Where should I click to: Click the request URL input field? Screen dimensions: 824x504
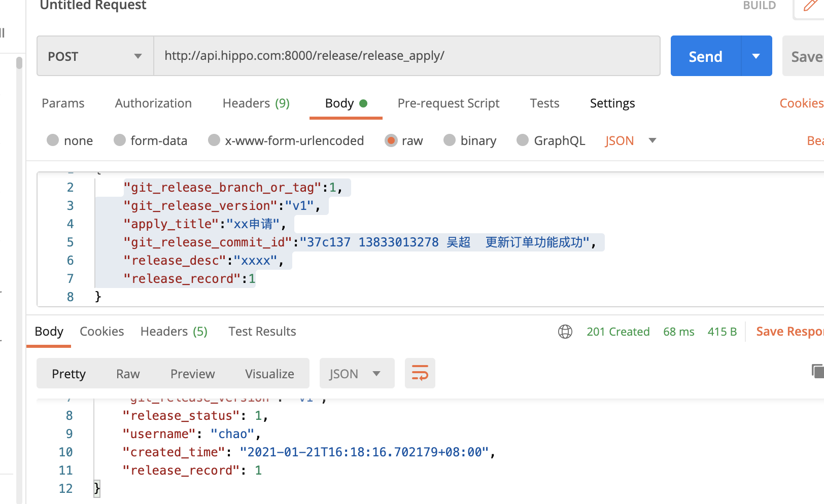point(407,56)
